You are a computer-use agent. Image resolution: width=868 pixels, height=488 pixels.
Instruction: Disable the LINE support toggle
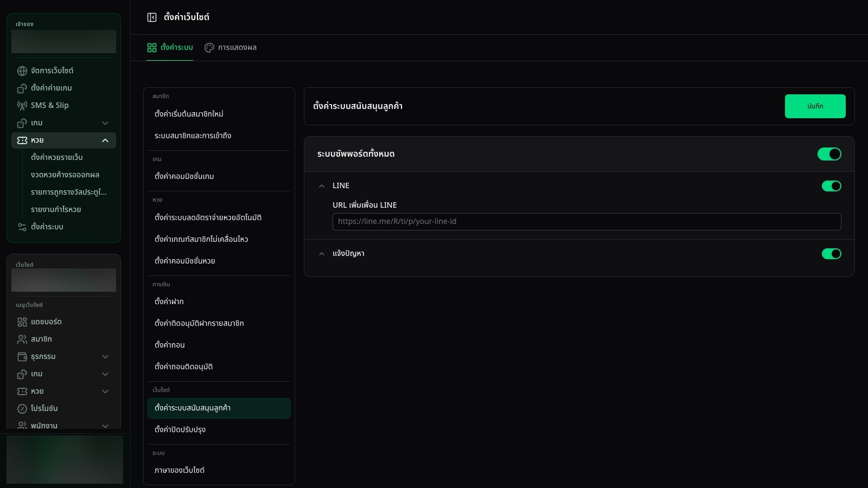832,186
